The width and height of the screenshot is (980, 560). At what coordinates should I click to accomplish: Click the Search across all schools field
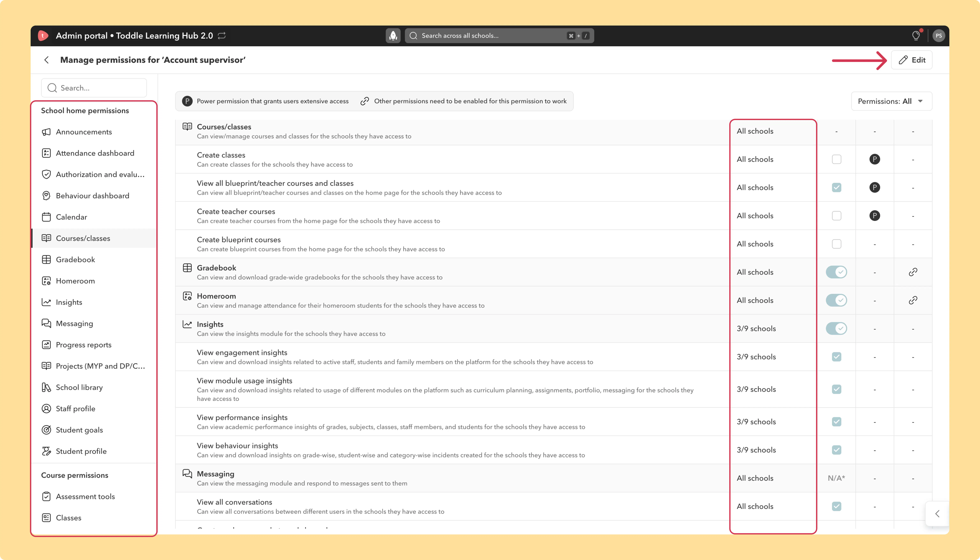tap(499, 36)
